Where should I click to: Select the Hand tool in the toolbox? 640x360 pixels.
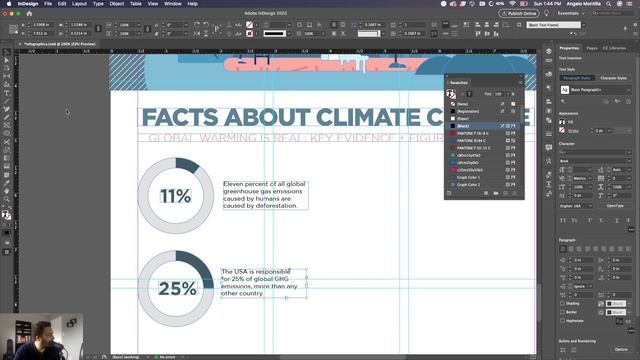7,191
